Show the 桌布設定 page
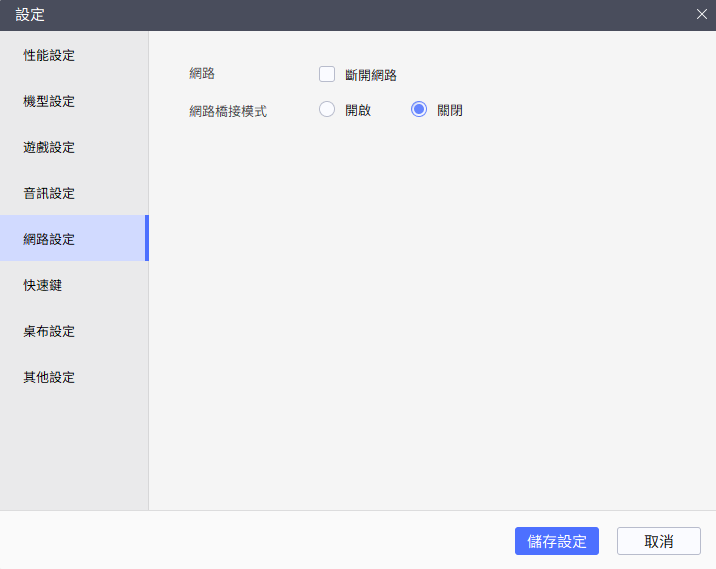Screen dimensions: 716x569 coord(74,331)
